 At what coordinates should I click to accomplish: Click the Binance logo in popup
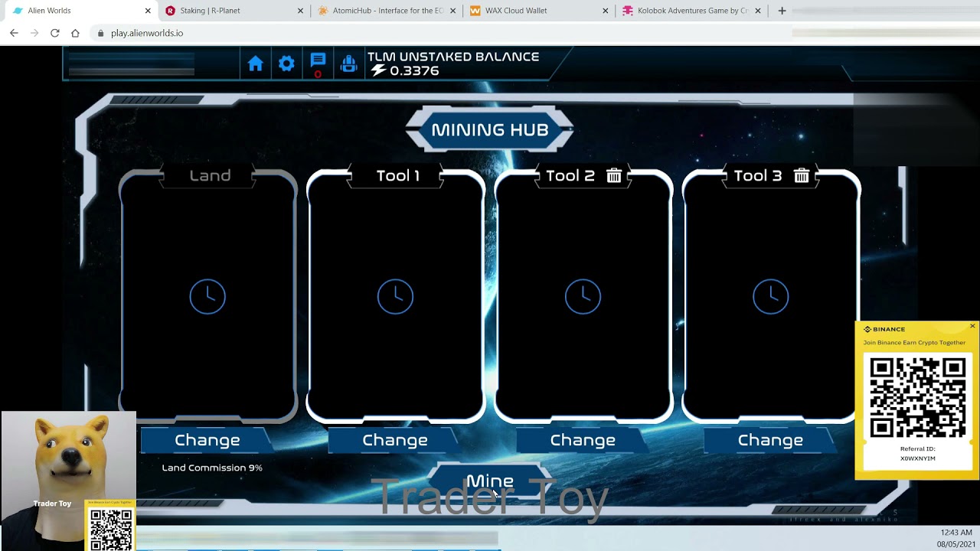coord(884,329)
